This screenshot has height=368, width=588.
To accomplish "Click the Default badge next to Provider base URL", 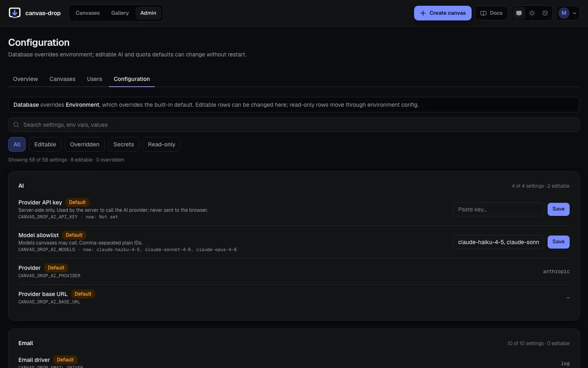I will (x=83, y=294).
